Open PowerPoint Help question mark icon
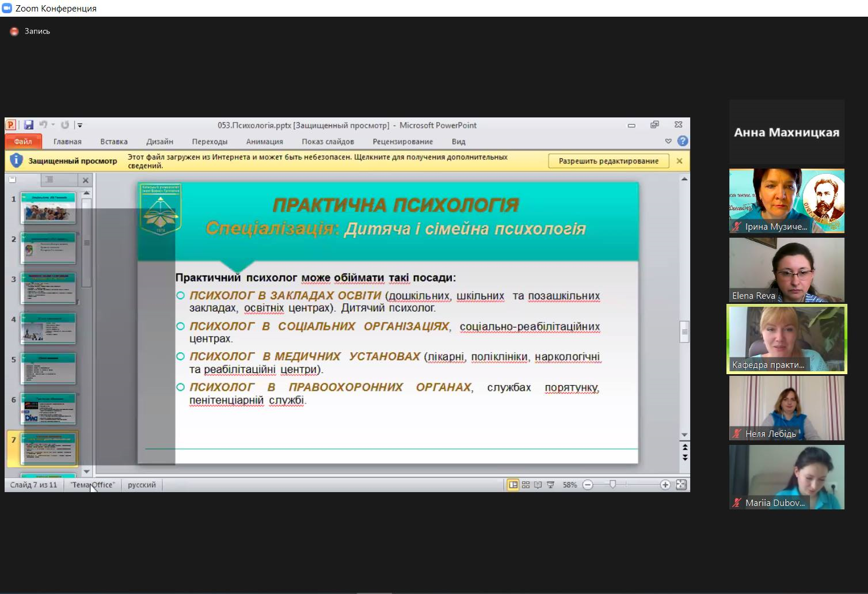The width and height of the screenshot is (868, 594). [683, 141]
